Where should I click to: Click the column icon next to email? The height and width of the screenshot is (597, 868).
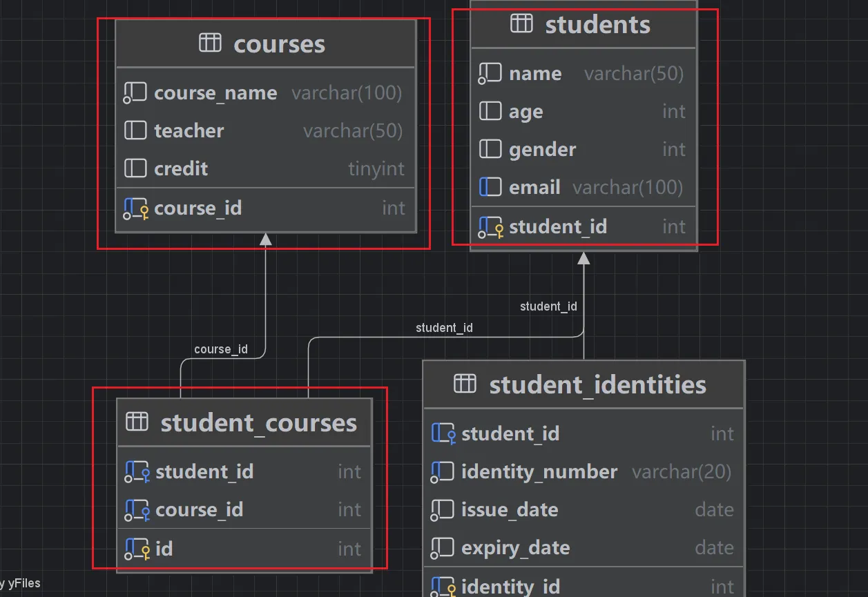click(490, 187)
